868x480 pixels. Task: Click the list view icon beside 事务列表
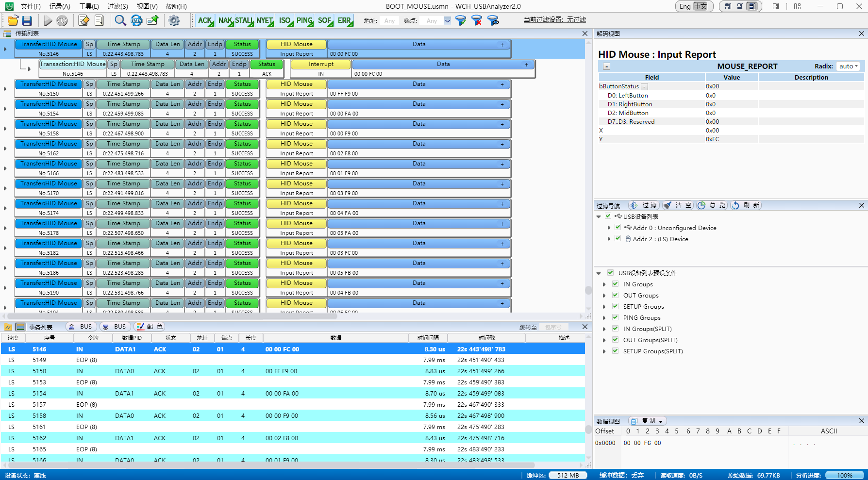[20, 327]
